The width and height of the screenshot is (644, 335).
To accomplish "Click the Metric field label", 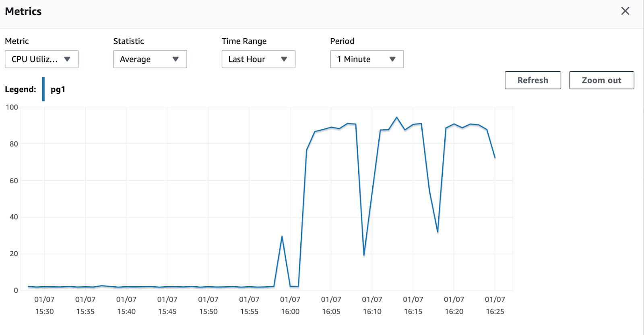I will click(x=17, y=41).
